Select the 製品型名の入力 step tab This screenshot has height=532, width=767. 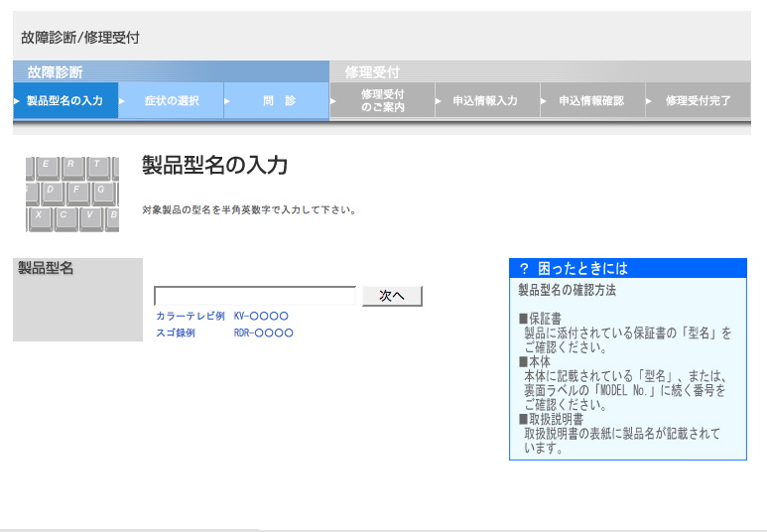point(64,101)
